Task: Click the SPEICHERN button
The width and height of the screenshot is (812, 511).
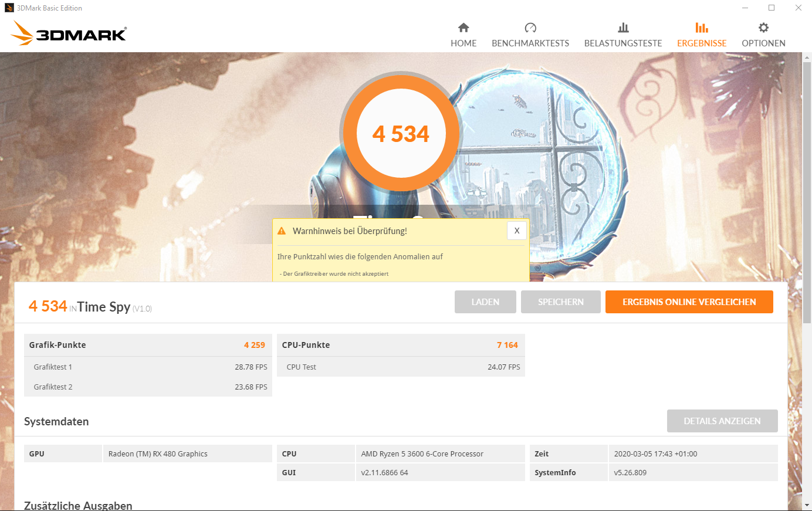Action: 561,302
